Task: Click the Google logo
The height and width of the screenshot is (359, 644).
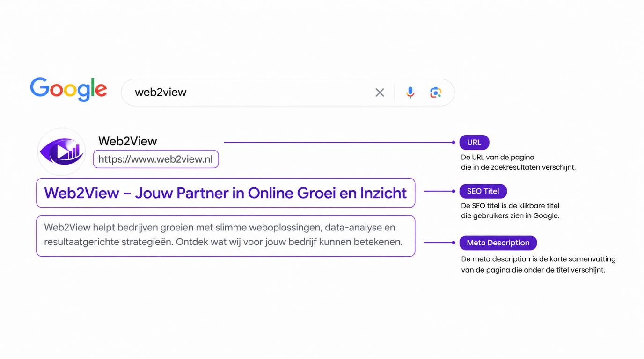Action: (68, 89)
